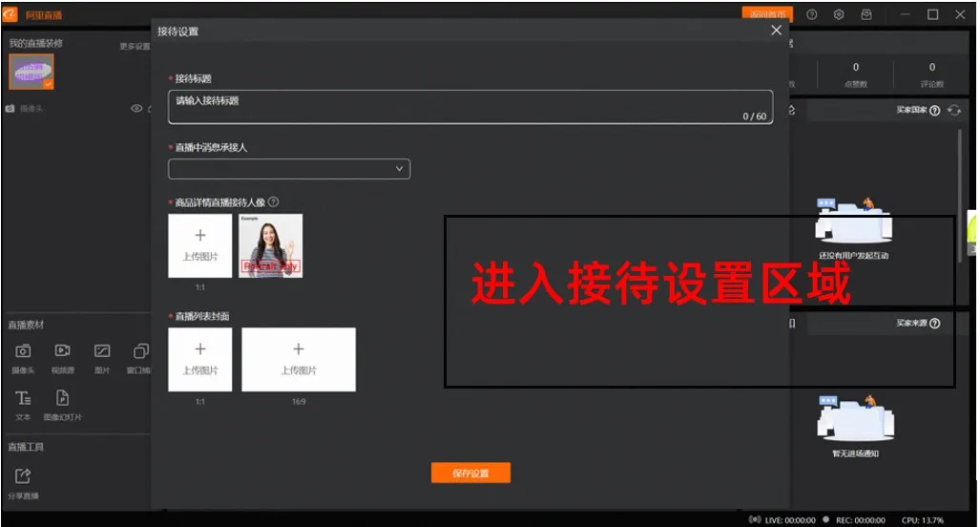Add a window capture source

pos(141,353)
